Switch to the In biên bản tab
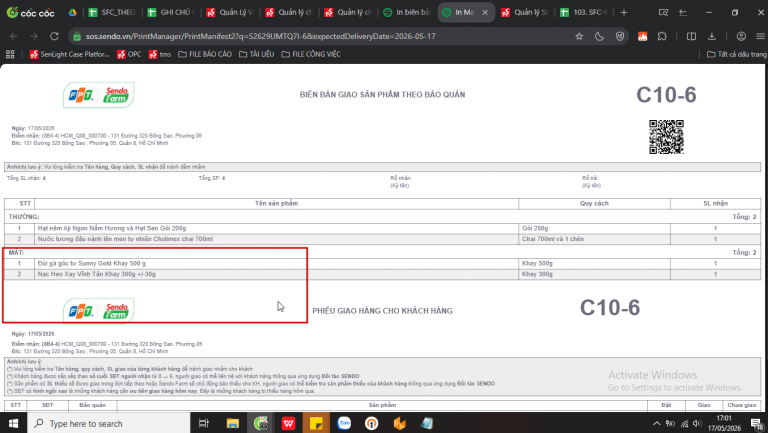 (x=408, y=13)
